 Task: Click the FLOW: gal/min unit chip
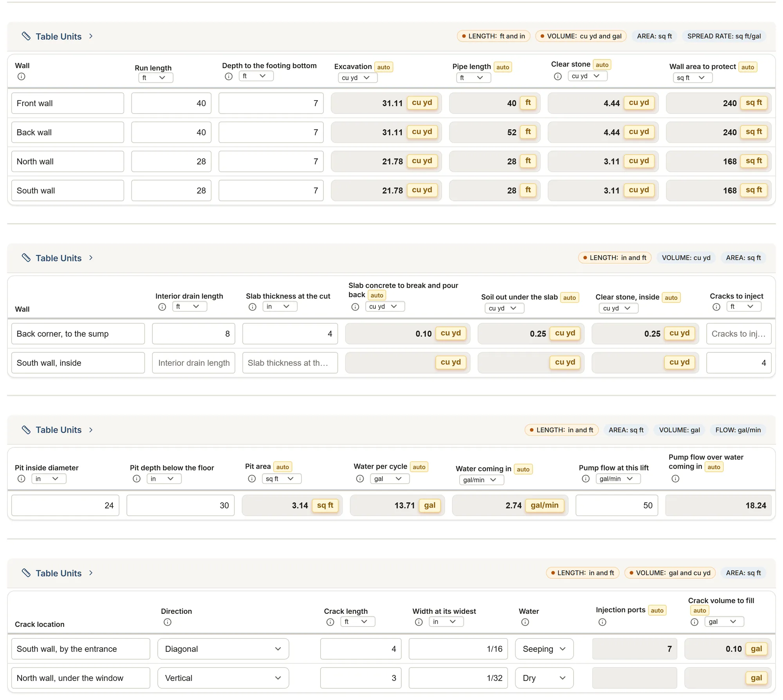tap(738, 430)
